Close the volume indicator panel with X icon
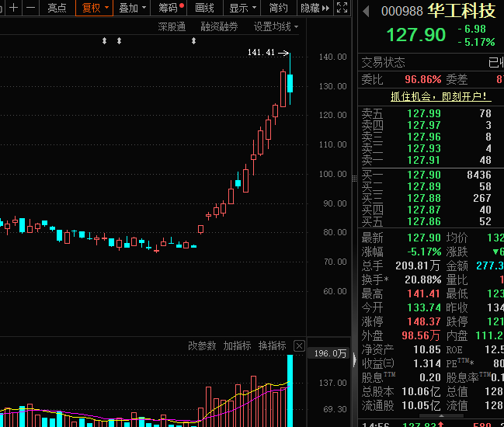The image size is (504, 427). [299, 345]
